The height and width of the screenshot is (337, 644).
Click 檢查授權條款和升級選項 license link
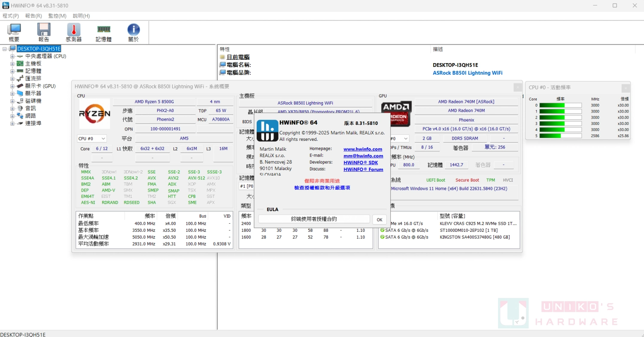click(322, 188)
